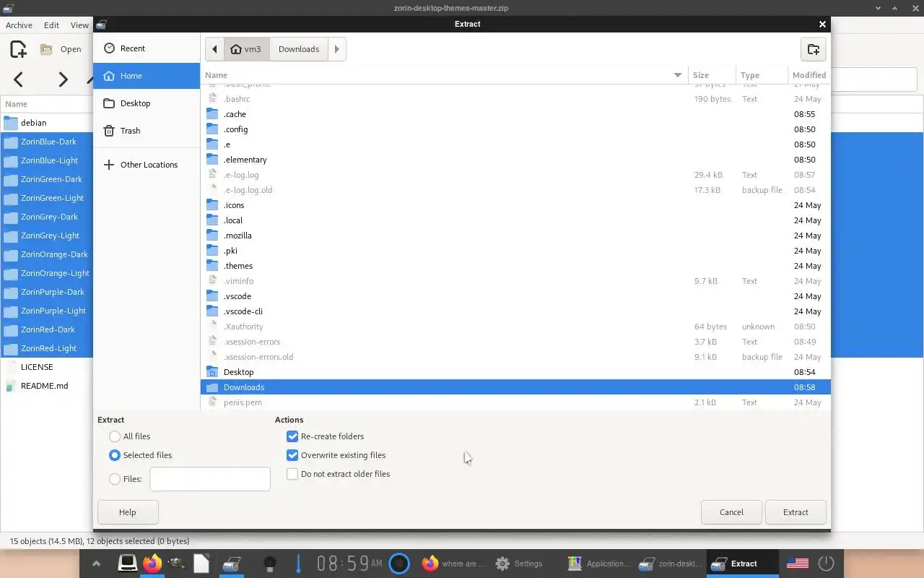
Task: Click the terminal computer icon in the taskbar
Action: pos(127,563)
